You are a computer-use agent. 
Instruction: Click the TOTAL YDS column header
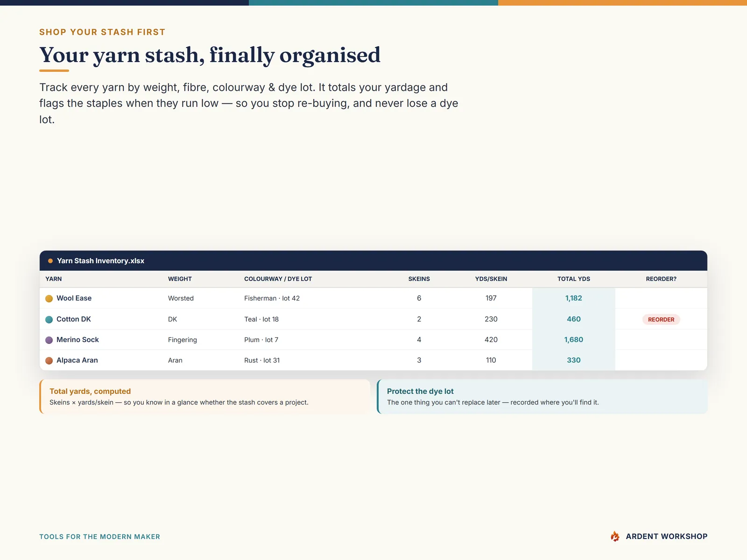click(574, 279)
